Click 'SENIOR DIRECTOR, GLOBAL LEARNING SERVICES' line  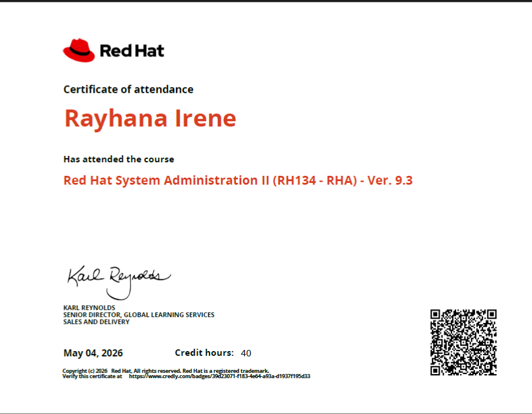(x=139, y=315)
